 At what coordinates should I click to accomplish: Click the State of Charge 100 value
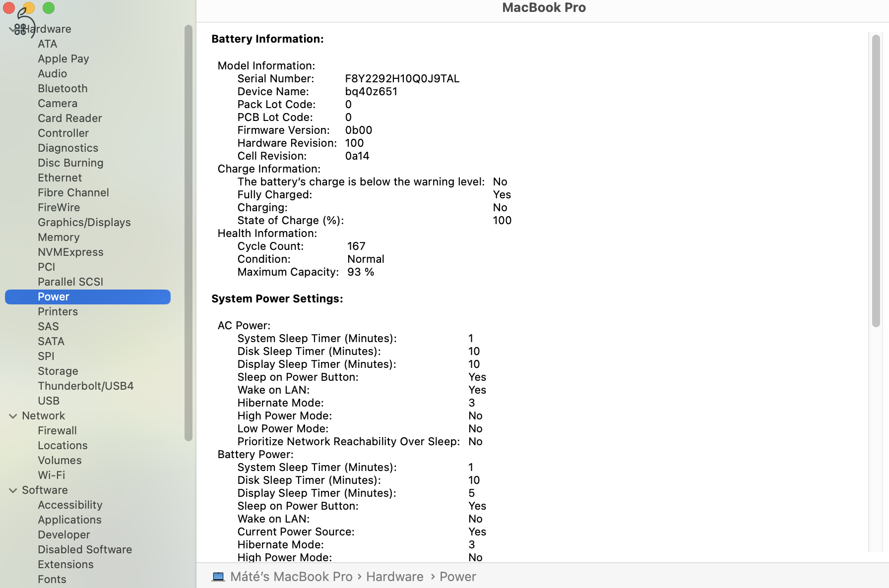pos(502,221)
